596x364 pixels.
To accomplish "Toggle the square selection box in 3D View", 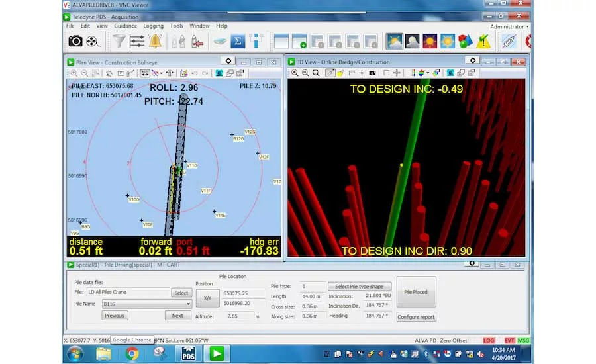I will tap(386, 73).
